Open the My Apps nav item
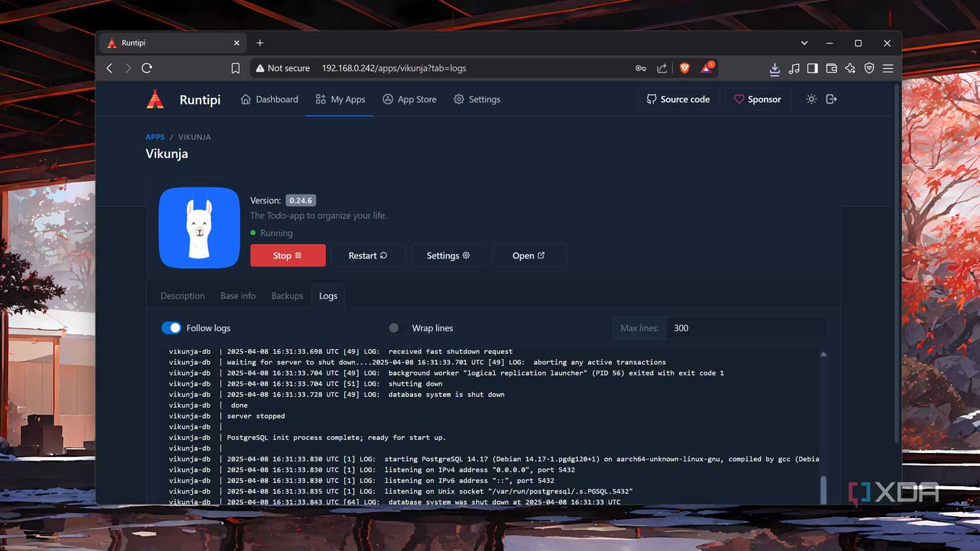Viewport: 980px width, 551px height. pyautogui.click(x=340, y=99)
